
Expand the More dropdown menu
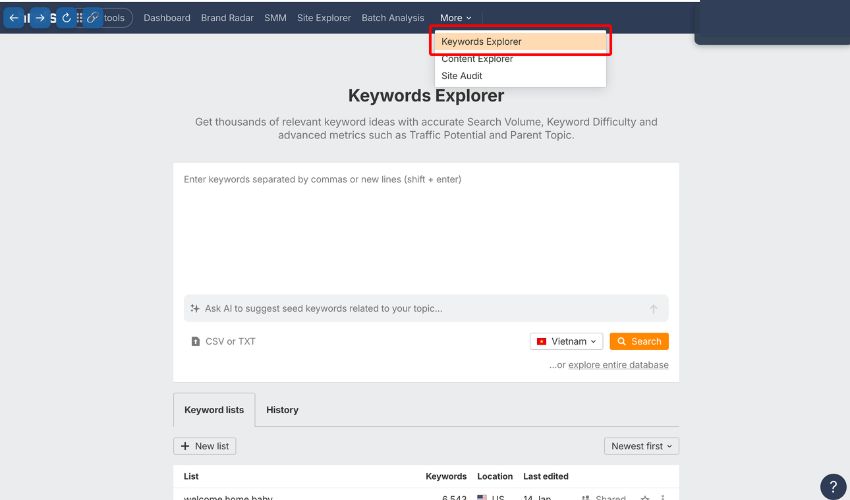pos(455,18)
